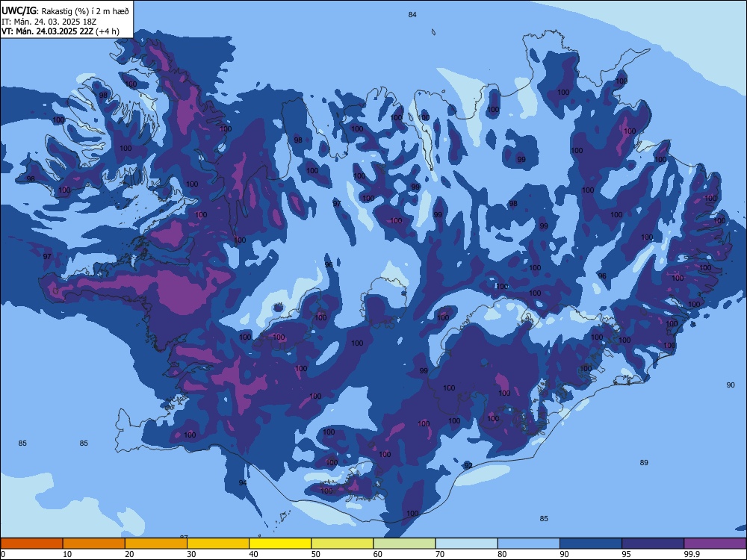Click the legend scale label '0'
Screen dimensions: 747x560
(x=3, y=554)
